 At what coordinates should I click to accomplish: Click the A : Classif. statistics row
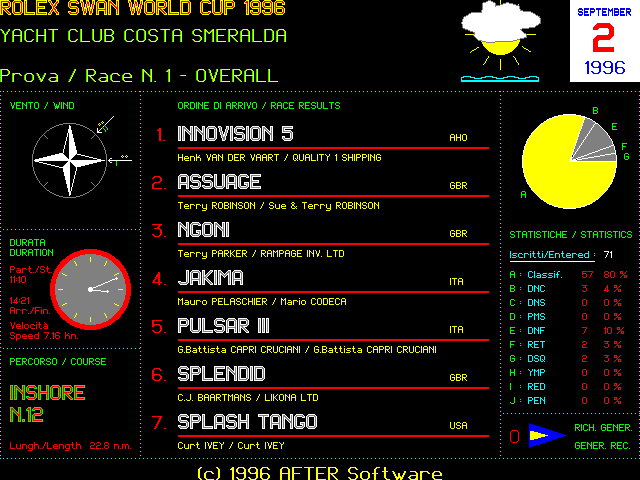(x=569, y=275)
